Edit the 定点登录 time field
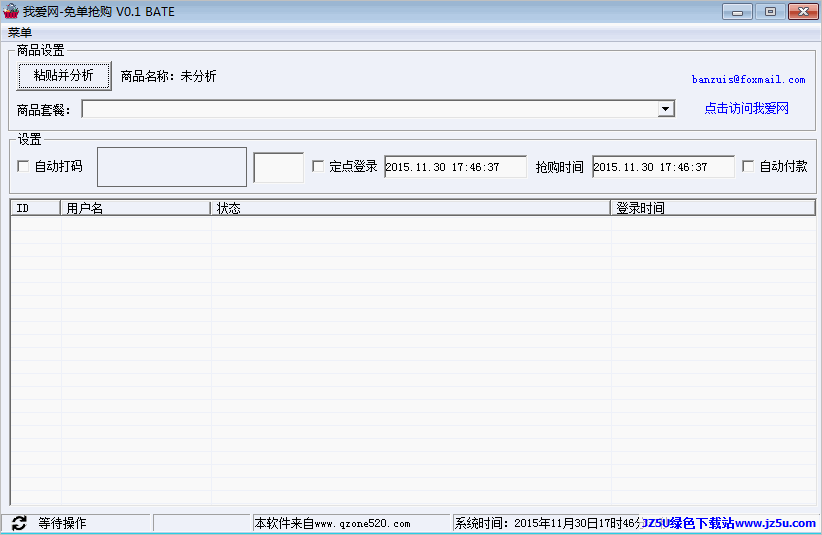The height and width of the screenshot is (535, 822). tap(455, 167)
